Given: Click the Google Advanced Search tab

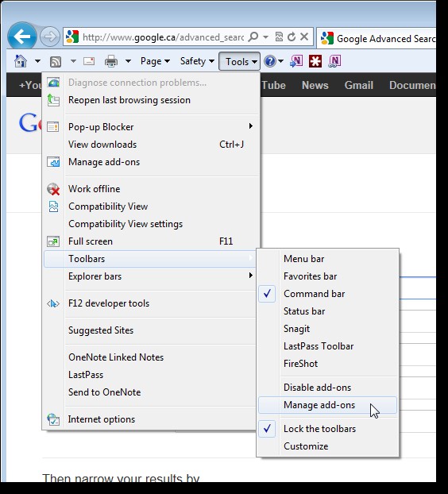Looking at the screenshot, I should coord(377,38).
